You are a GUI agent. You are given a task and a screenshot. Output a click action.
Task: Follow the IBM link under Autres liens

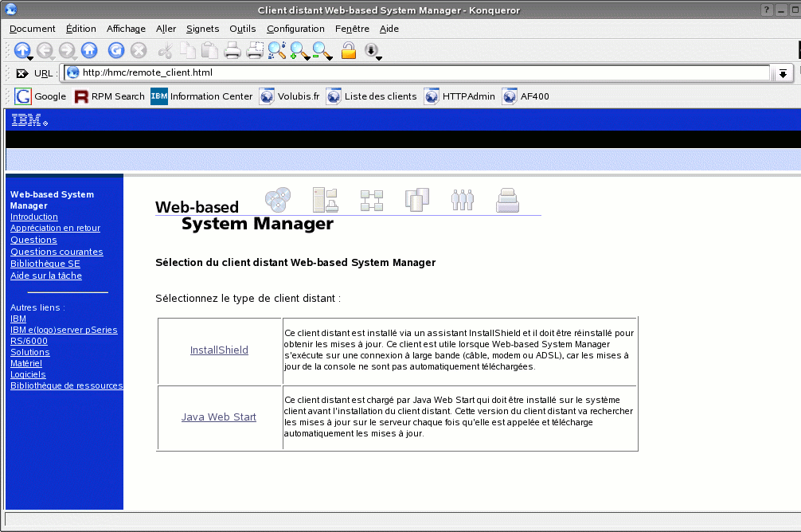click(x=18, y=319)
